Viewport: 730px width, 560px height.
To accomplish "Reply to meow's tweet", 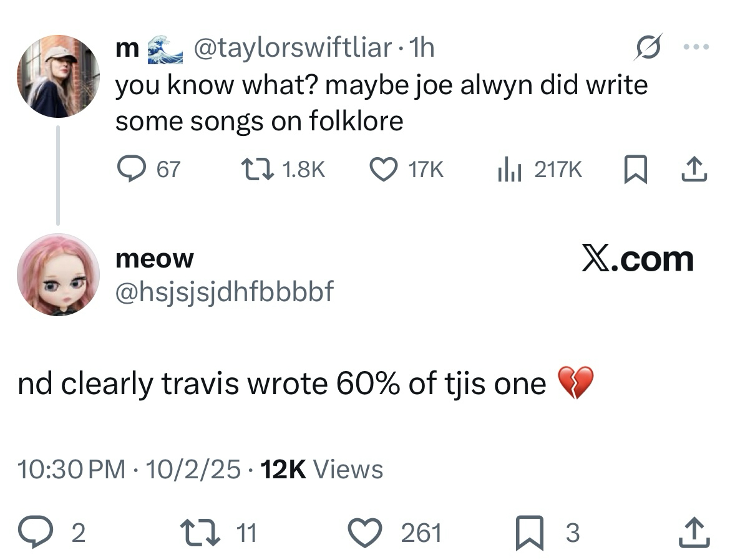I will tap(36, 533).
